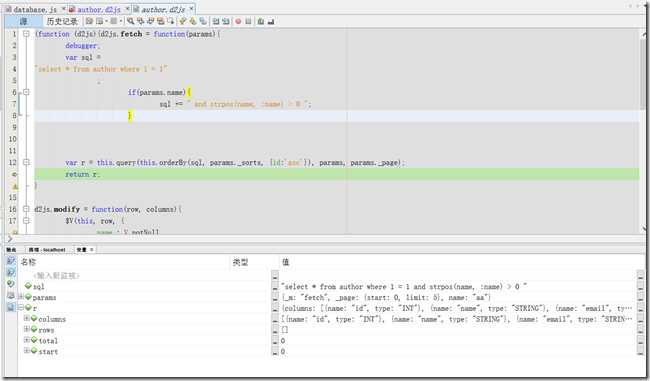Toggle Bookmark icon in editor toolbar
The height and width of the screenshot is (381, 650).
point(203,21)
